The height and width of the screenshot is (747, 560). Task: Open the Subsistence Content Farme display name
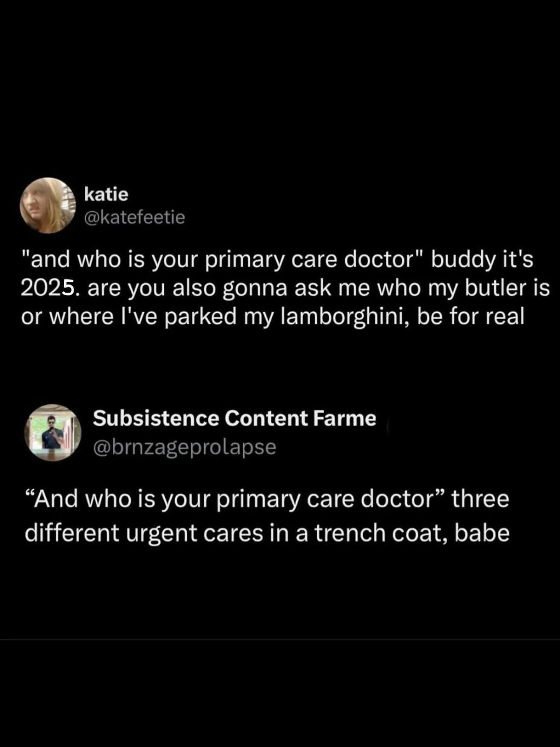tap(234, 419)
